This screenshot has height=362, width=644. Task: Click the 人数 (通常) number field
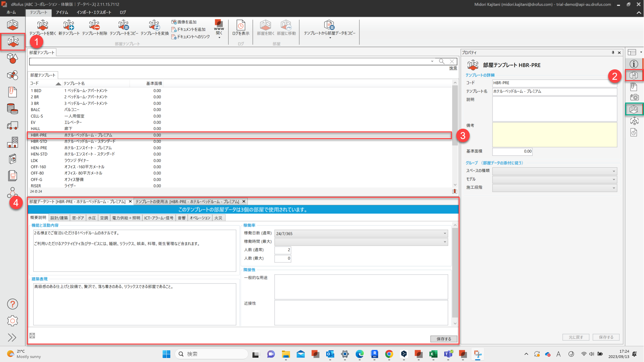coord(283,250)
